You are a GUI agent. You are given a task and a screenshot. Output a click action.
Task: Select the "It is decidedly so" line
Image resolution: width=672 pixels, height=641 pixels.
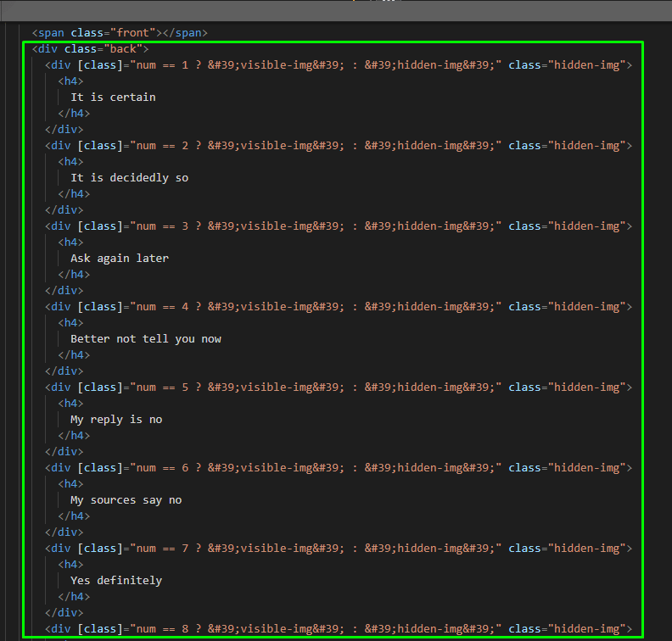(x=129, y=178)
